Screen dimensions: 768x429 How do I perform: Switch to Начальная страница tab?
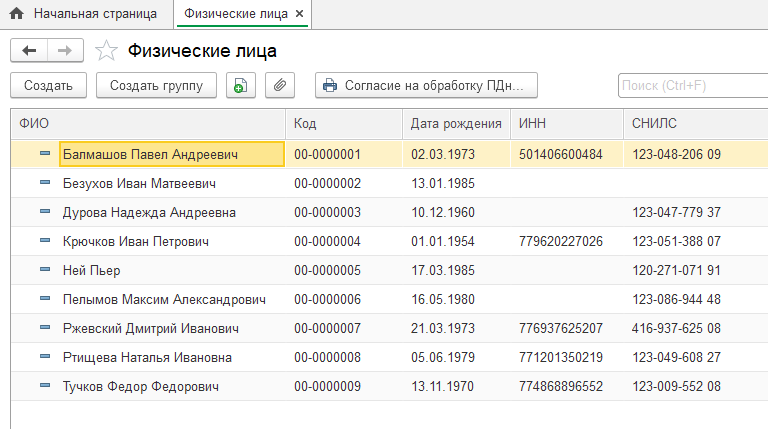click(x=94, y=14)
